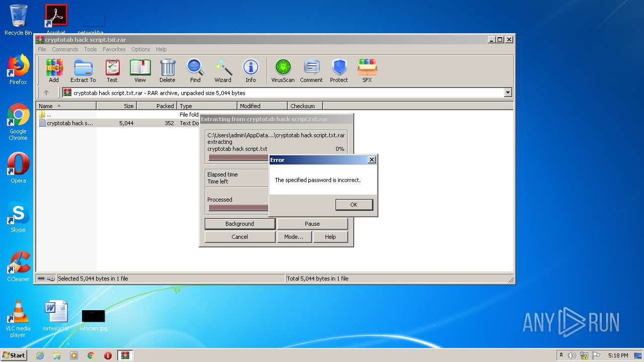The width and height of the screenshot is (644, 362).
Task: Click the Pause button
Action: pos(312,224)
